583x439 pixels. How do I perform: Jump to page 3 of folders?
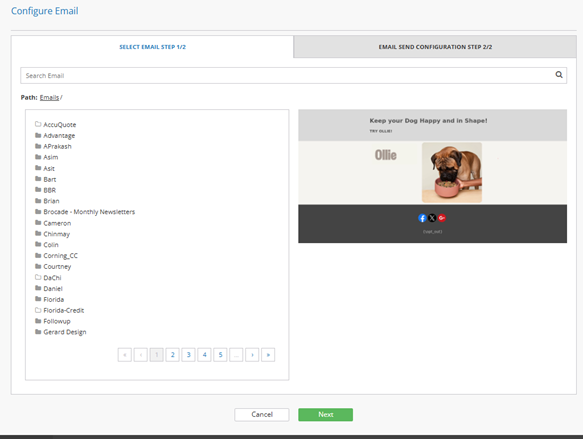pyautogui.click(x=189, y=355)
